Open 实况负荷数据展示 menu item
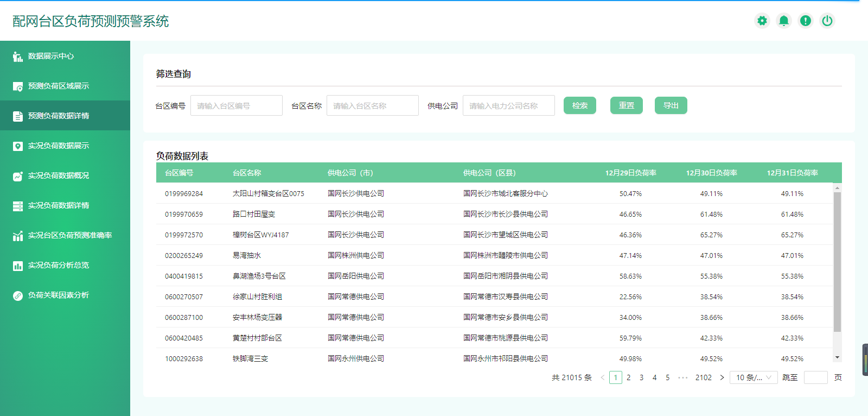Viewport: 868px width, 416px height. coord(65,146)
